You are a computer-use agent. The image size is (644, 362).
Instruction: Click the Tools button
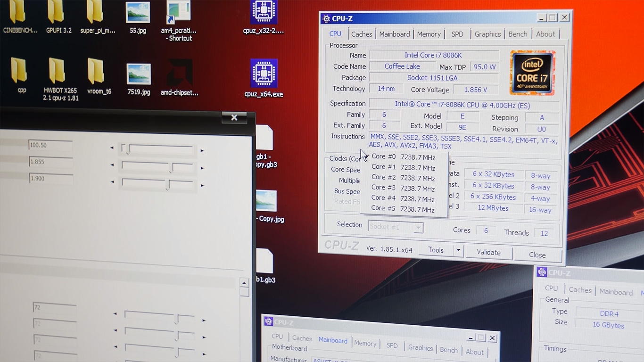click(x=436, y=250)
